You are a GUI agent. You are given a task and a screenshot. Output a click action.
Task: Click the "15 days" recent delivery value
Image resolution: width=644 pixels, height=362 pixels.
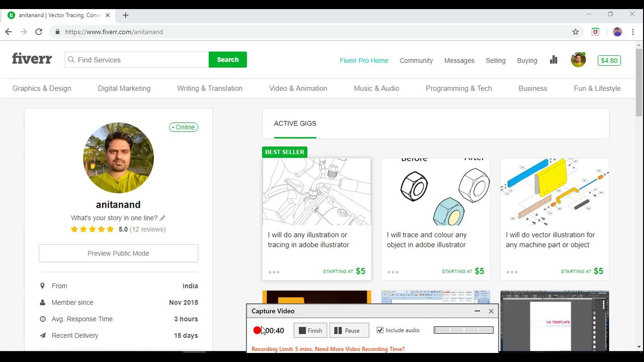click(x=186, y=336)
